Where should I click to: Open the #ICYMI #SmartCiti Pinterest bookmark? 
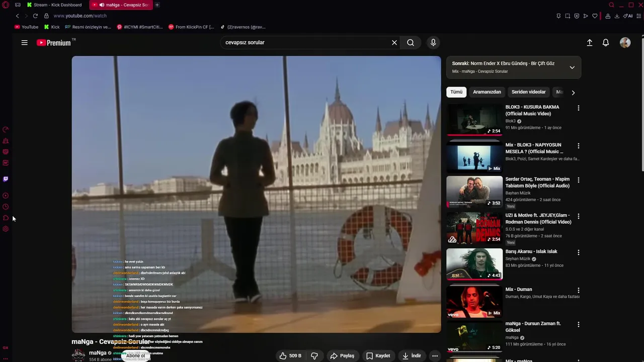140,27
